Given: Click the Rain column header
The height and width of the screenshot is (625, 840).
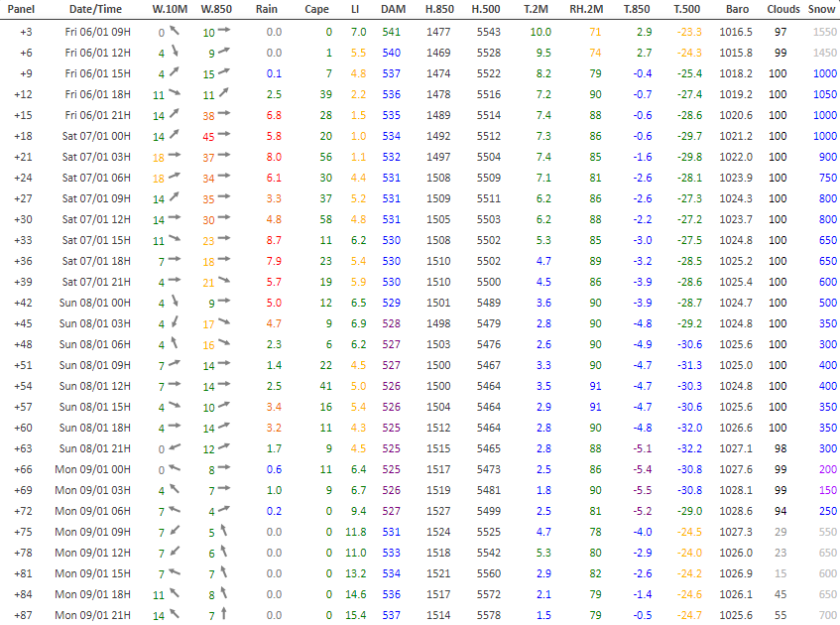Looking at the screenshot, I should point(266,9).
